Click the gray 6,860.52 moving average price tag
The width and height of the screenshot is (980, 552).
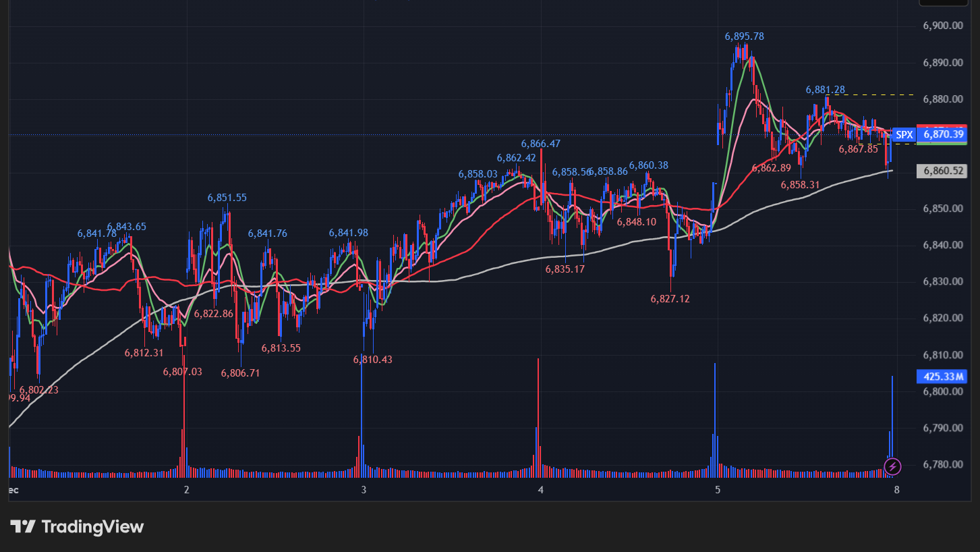(942, 171)
